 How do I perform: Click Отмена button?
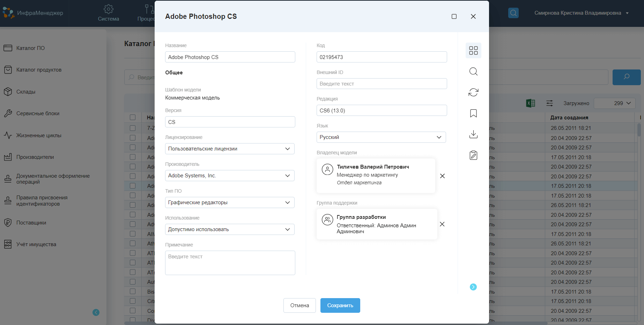tap(299, 305)
